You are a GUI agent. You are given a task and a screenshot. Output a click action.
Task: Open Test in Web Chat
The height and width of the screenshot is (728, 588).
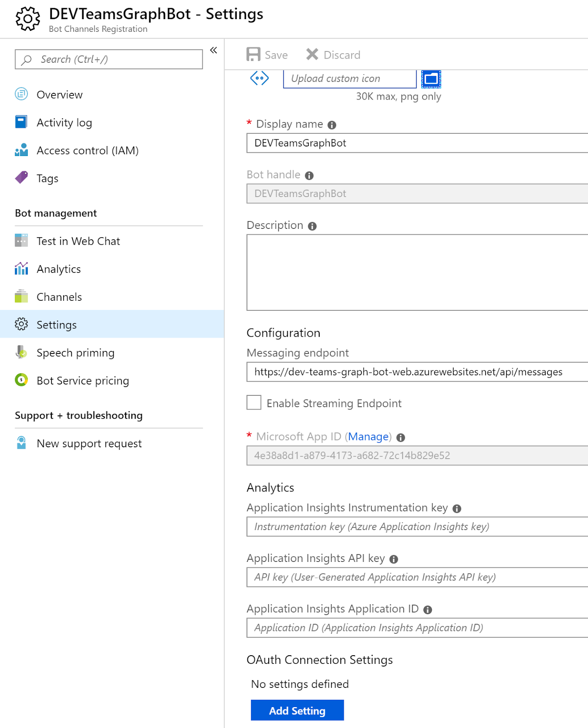(78, 241)
